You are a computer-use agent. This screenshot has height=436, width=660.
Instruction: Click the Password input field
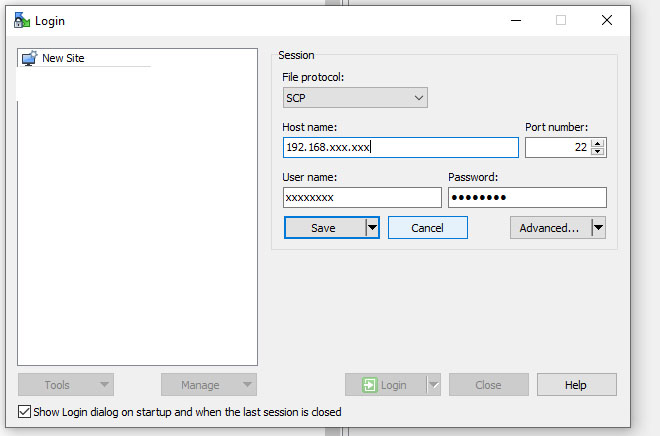[x=527, y=197]
